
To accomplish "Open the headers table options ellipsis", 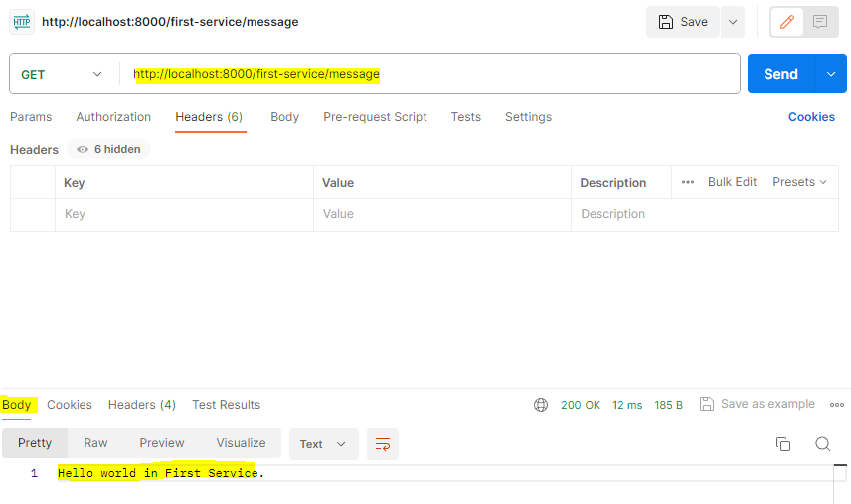I will tap(688, 182).
